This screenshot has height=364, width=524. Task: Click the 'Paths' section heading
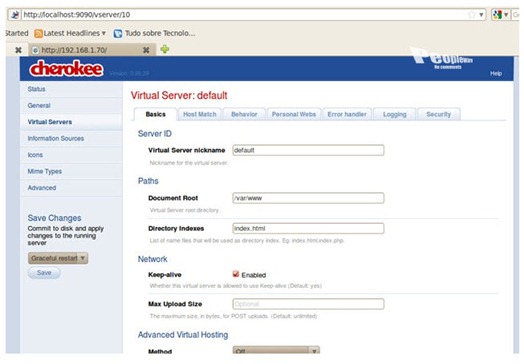point(148,181)
